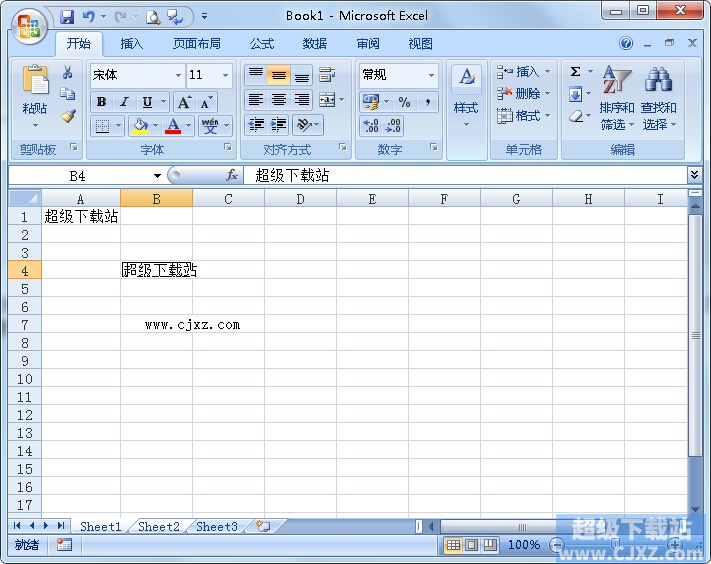Click the Format Painter brush icon

(x=68, y=116)
